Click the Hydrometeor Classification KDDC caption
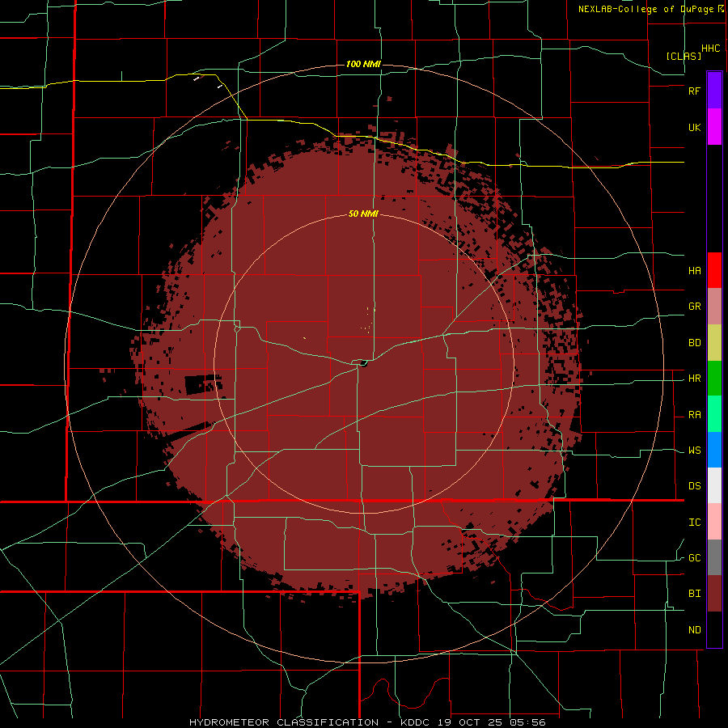This screenshot has width=728, height=728. [x=366, y=722]
